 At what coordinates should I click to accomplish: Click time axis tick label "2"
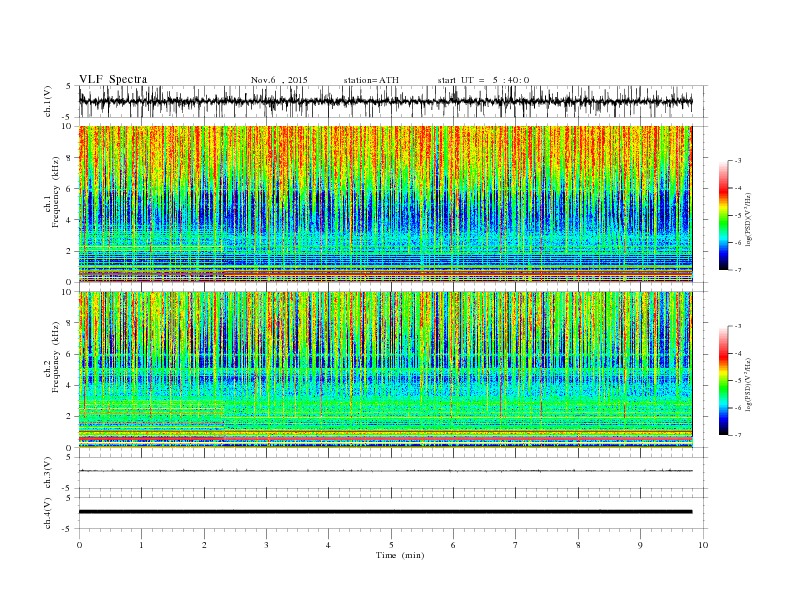[x=204, y=545]
